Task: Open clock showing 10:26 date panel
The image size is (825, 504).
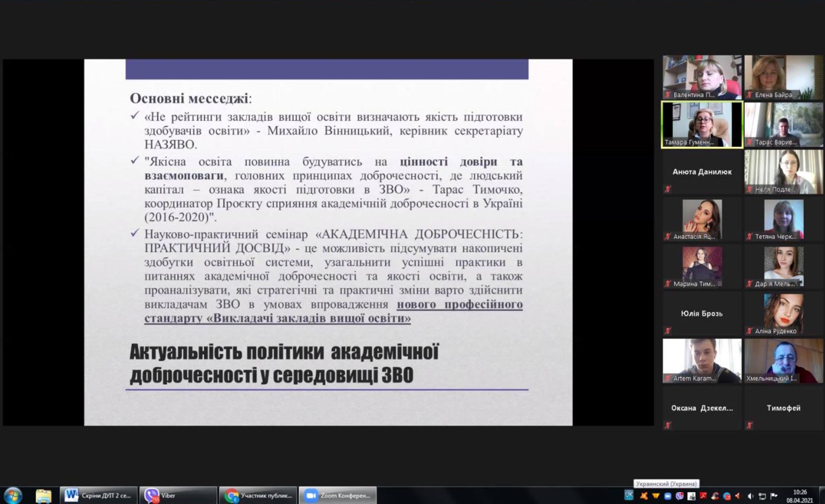Action: tap(800, 496)
